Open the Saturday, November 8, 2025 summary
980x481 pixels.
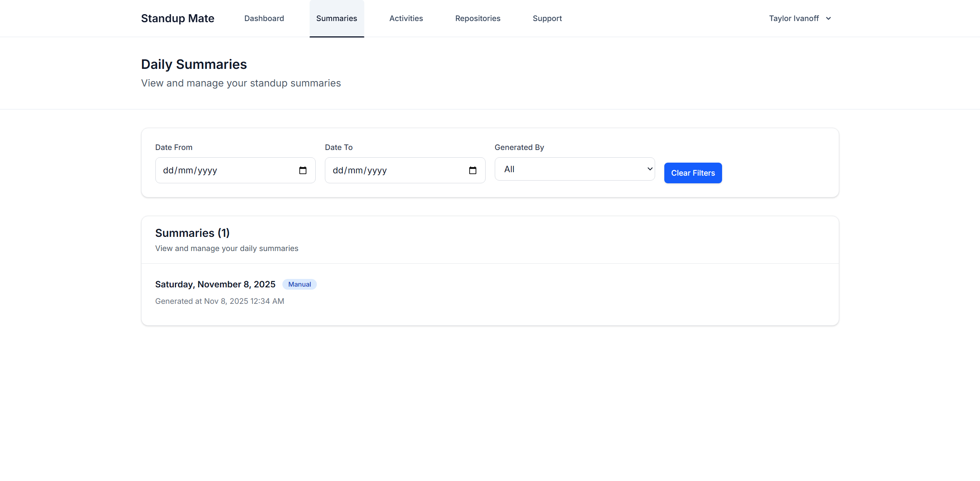click(215, 284)
